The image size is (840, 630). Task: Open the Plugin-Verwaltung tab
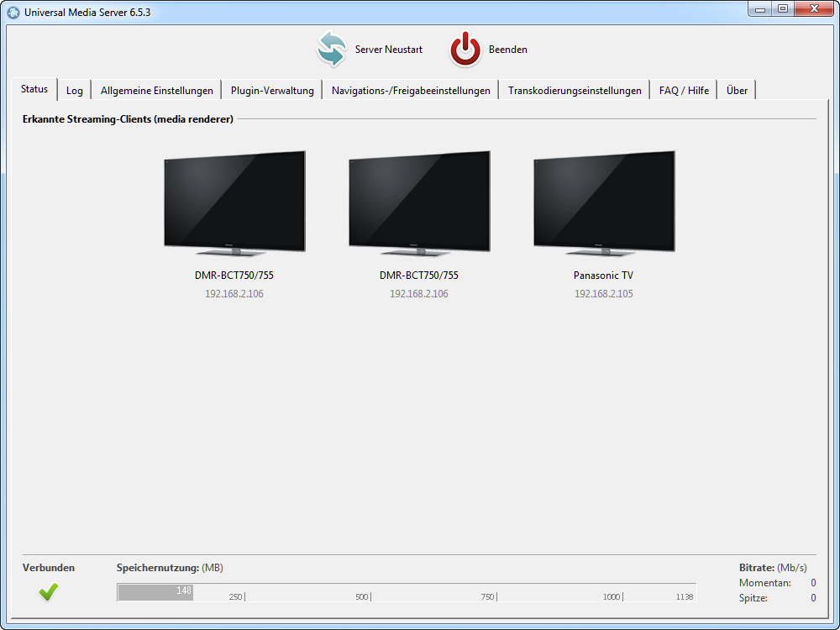272,91
